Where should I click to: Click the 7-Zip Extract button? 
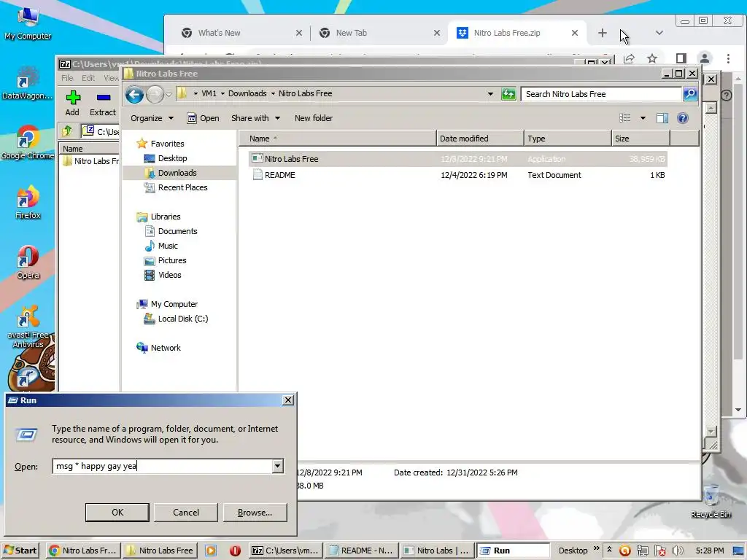pos(103,104)
